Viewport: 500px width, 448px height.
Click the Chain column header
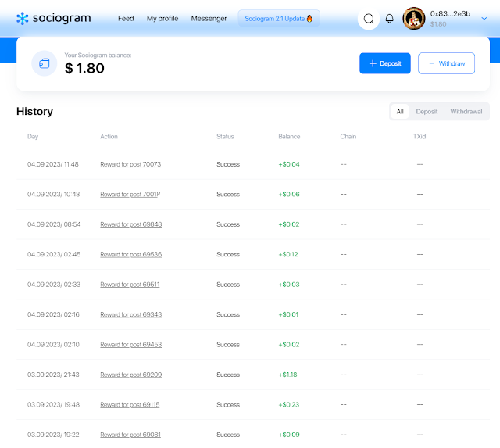[348, 137]
